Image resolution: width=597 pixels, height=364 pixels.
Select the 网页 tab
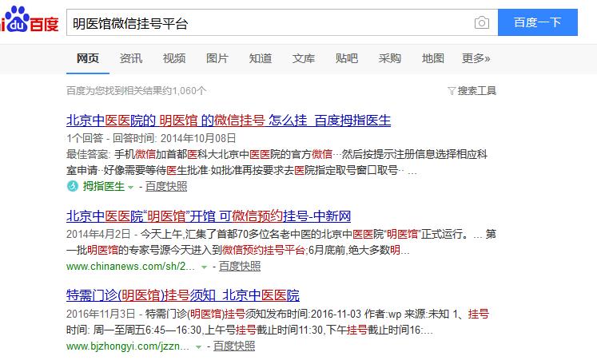(88, 58)
